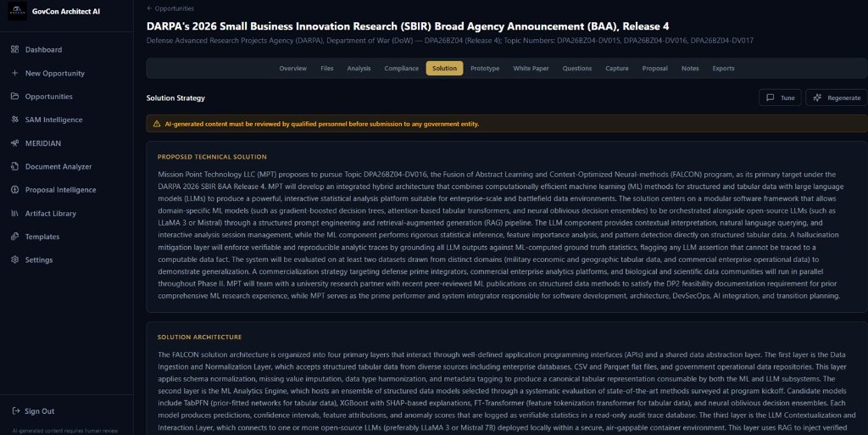This screenshot has width=868, height=435.
Task: Click the Dashboard grid icon
Action: pyautogui.click(x=15, y=49)
